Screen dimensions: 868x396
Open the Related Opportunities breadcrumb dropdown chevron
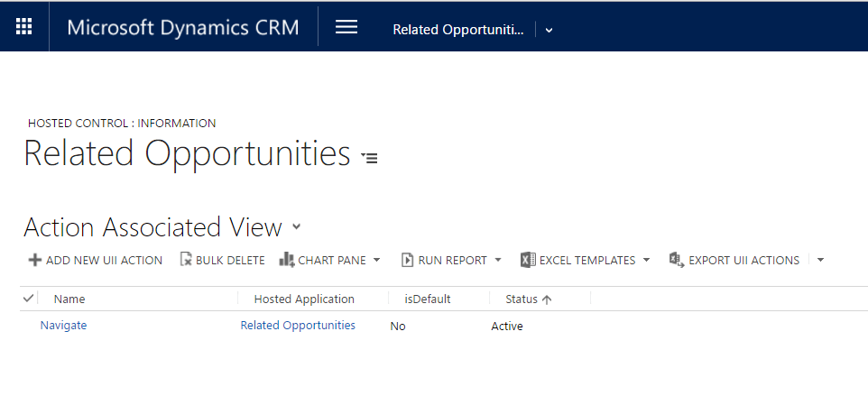pos(549,30)
